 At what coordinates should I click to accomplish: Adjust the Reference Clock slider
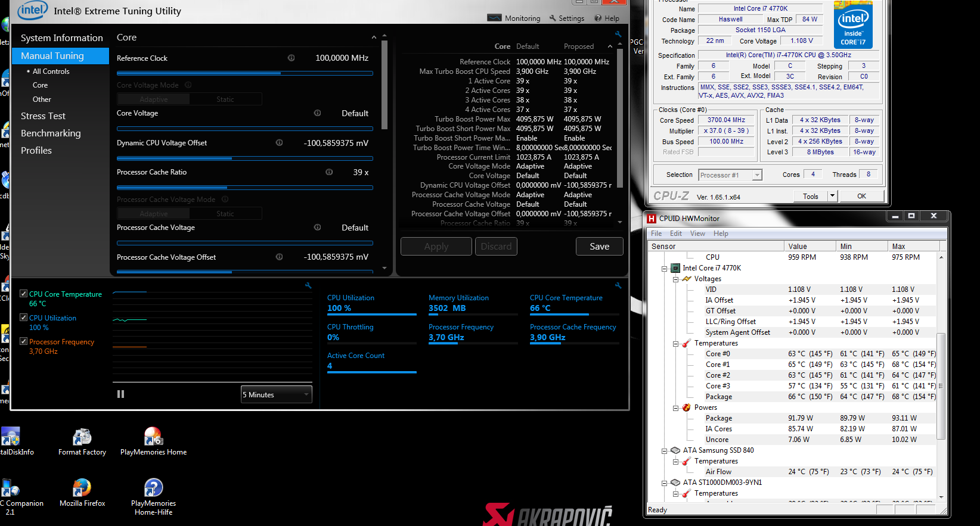click(245, 73)
